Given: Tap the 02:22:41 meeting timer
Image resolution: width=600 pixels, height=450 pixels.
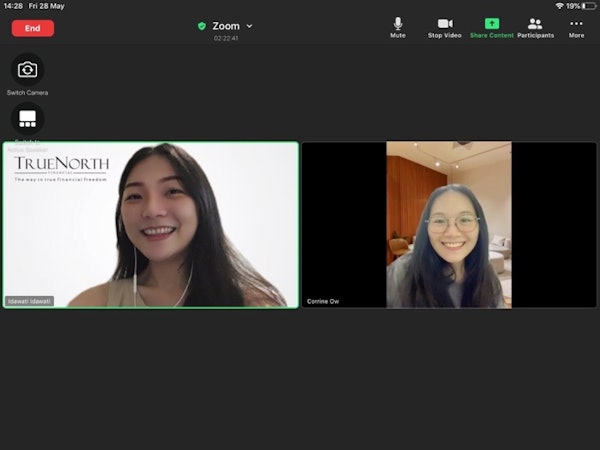Looking at the screenshot, I should click(226, 39).
